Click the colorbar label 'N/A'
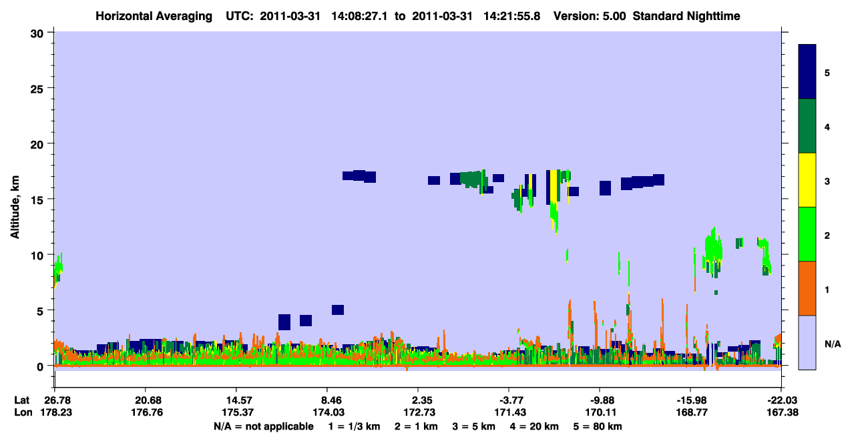The width and height of the screenshot is (868, 445). click(833, 344)
